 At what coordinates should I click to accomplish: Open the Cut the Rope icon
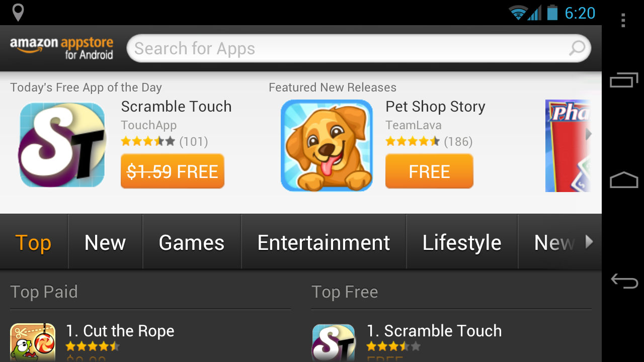pyautogui.click(x=33, y=342)
